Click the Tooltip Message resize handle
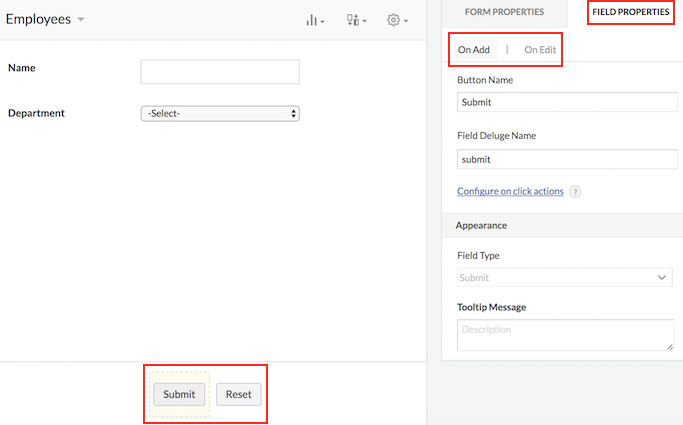This screenshot has width=683, height=425. click(669, 345)
